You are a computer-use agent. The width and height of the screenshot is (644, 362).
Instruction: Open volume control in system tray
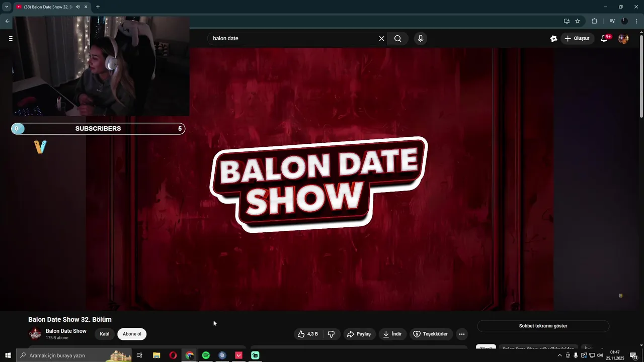600,355
